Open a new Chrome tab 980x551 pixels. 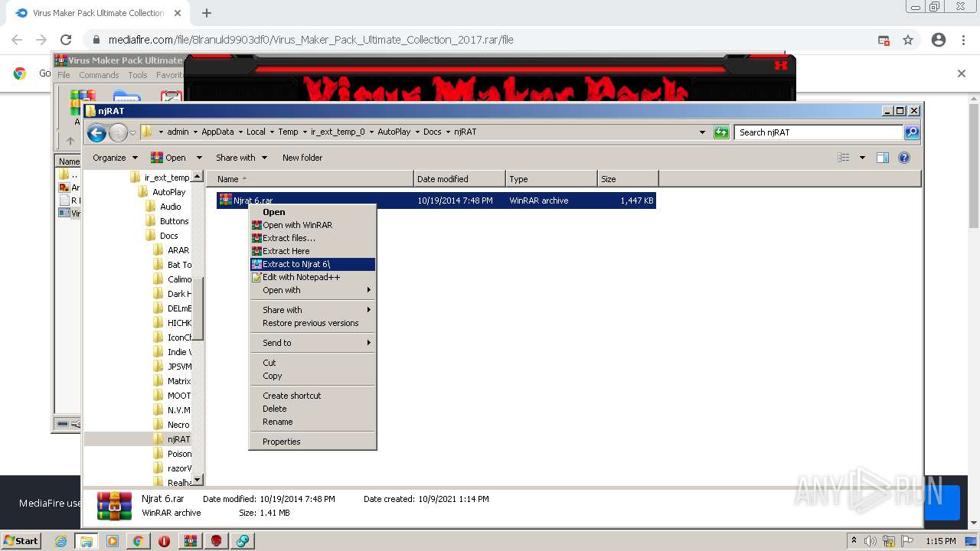pos(207,13)
